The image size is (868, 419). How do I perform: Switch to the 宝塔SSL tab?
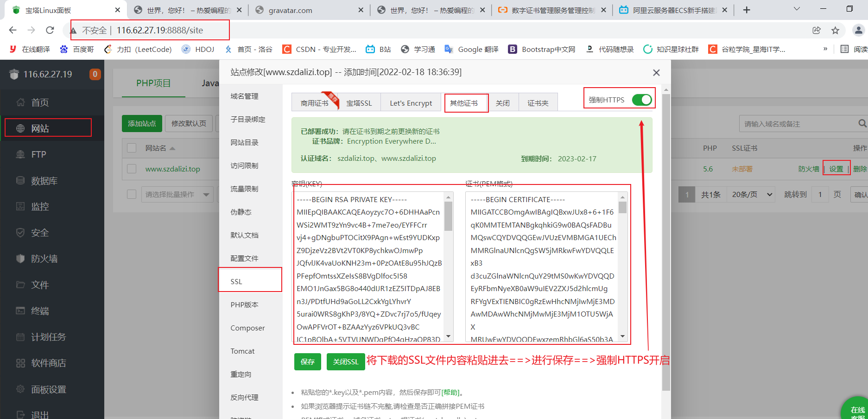(x=359, y=103)
